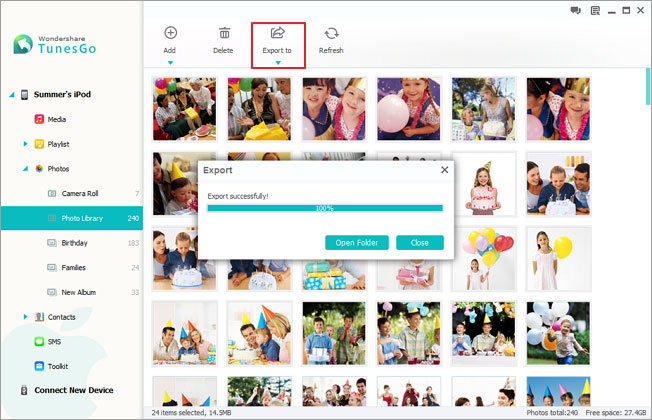Screen dimensions: 652x420
Task: Click the Camera Roll album icon
Action: 52,193
